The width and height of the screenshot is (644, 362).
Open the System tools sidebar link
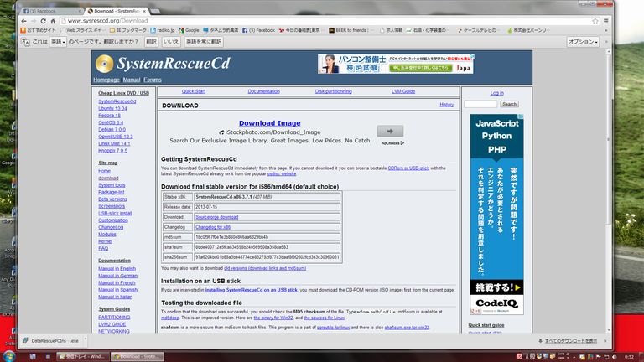click(x=112, y=185)
